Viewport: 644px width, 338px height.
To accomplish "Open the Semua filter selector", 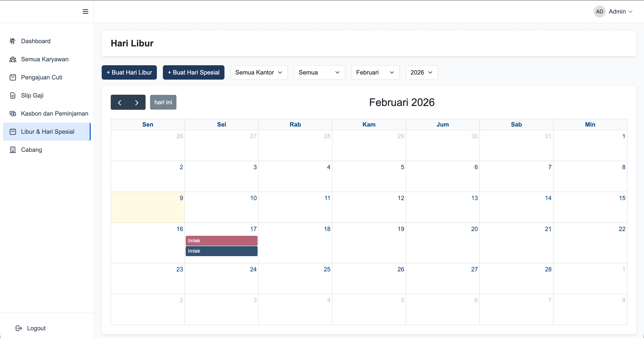I will click(319, 72).
